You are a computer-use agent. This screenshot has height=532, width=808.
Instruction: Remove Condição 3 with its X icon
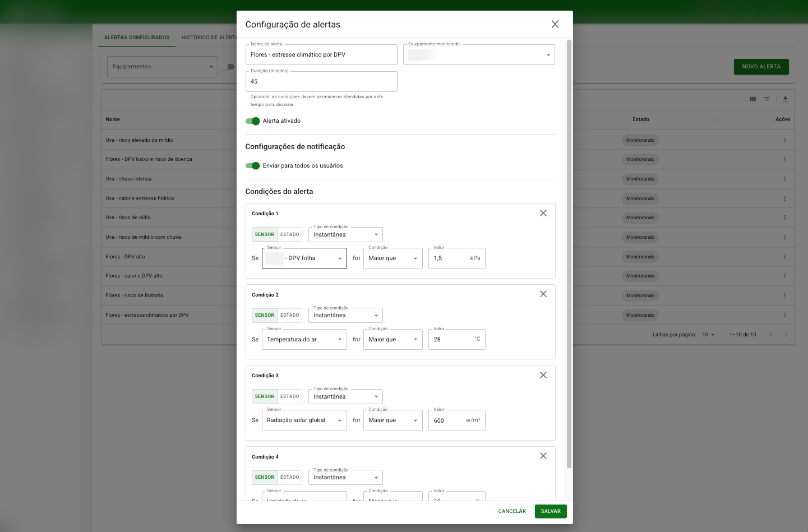tap(543, 375)
